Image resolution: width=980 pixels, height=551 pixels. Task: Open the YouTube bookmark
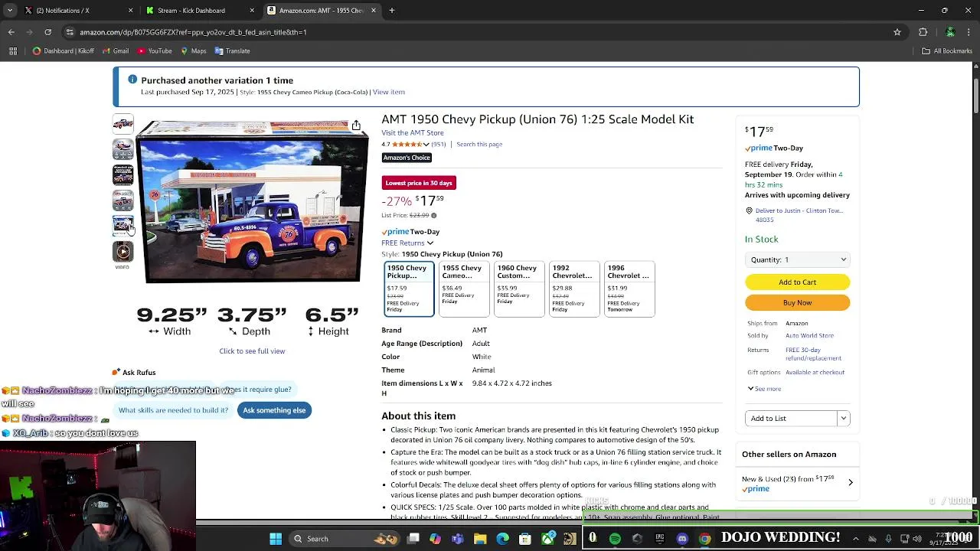tap(154, 51)
